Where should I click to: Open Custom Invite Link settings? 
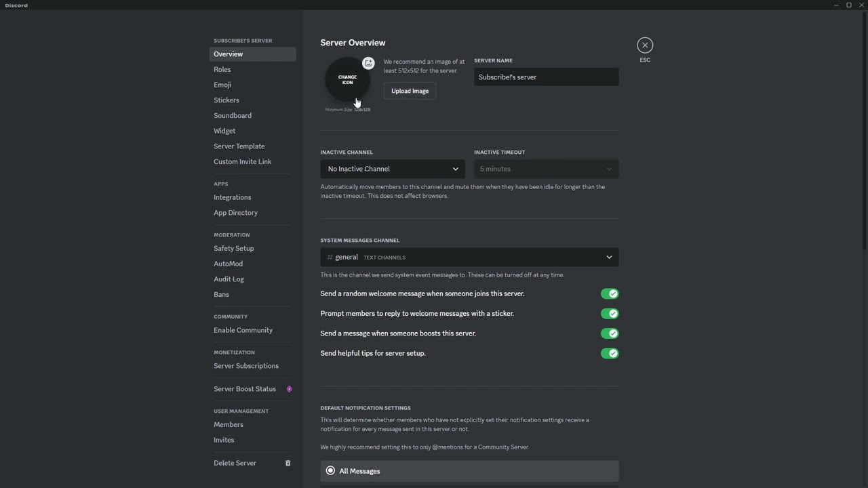[x=252, y=162]
